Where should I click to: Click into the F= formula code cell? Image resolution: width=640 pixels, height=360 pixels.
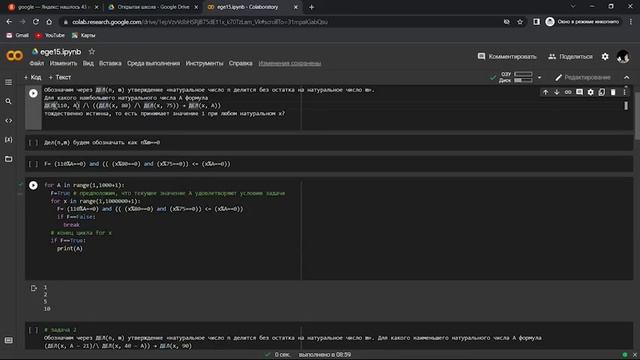pos(329,164)
